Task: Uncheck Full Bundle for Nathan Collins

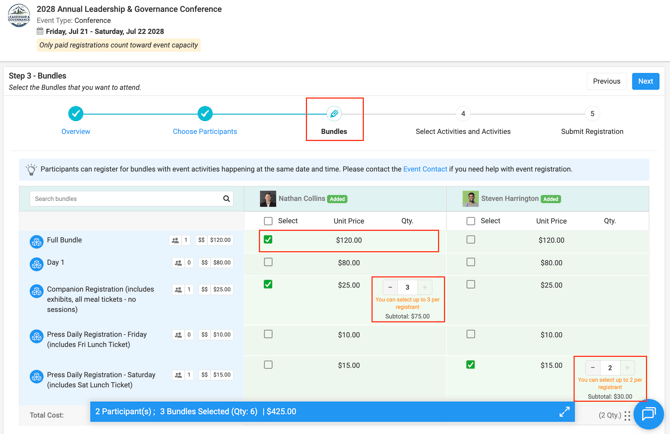Action: coord(268,240)
